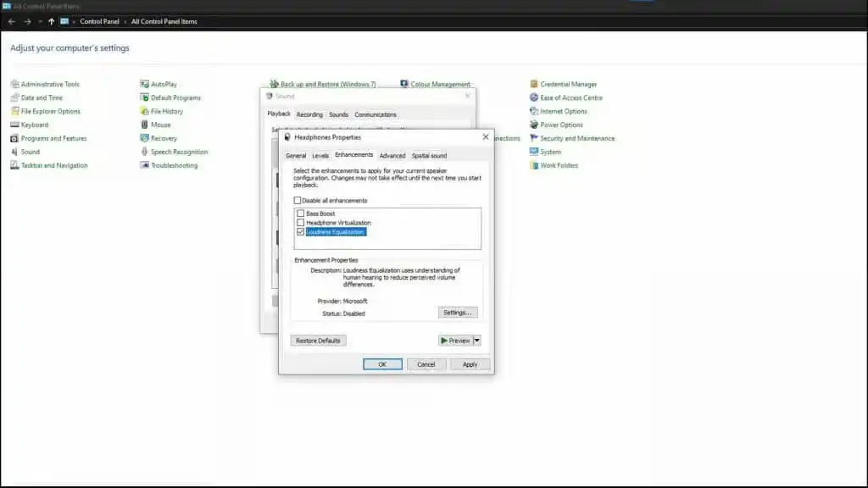Viewport: 868px width, 488px height.
Task: Expand the Preview dropdown arrow
Action: coord(476,341)
